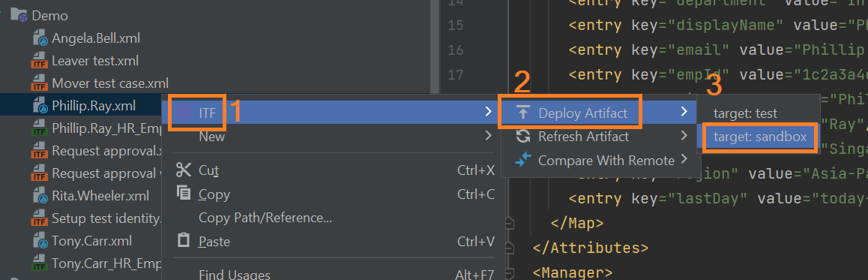Click the closing Attributes tag
Screen dimensions: 868x280
click(590, 247)
